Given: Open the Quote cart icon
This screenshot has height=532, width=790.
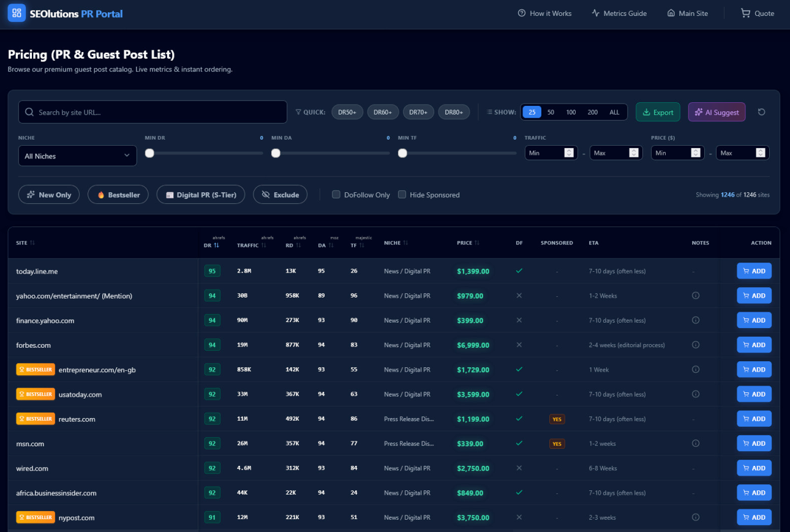Looking at the screenshot, I should pyautogui.click(x=745, y=13).
